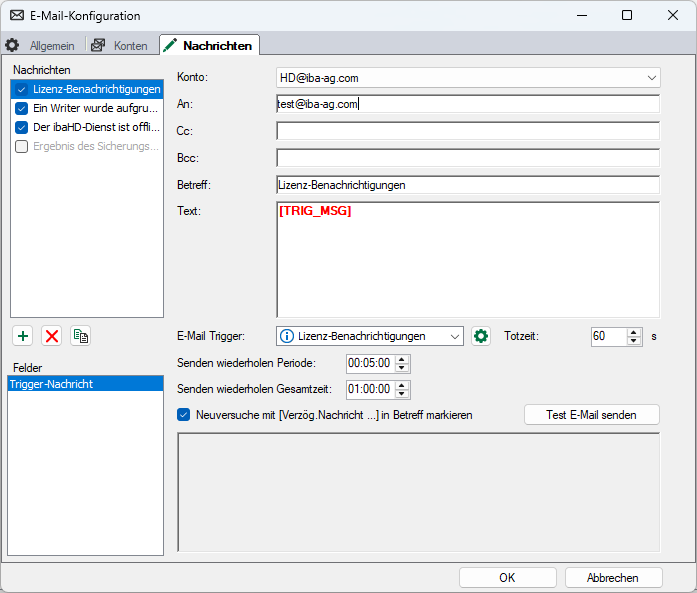This screenshot has height=593, width=697.
Task: Confirm the dialog with OK
Action: click(x=507, y=577)
